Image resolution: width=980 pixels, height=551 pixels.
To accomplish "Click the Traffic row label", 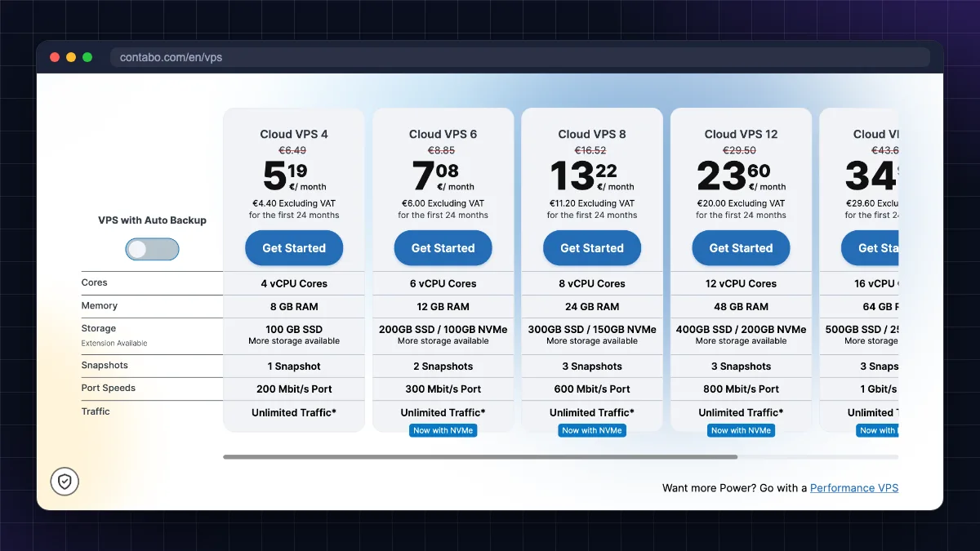I will pyautogui.click(x=95, y=411).
